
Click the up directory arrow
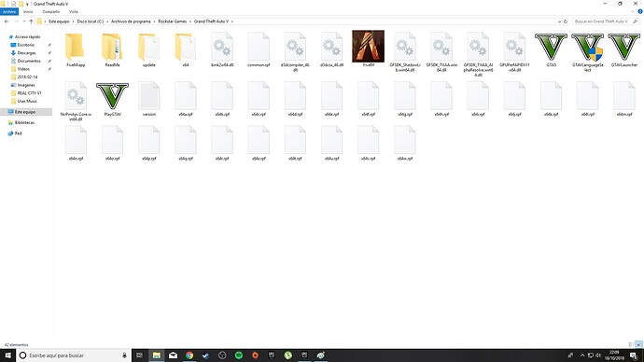(31, 21)
